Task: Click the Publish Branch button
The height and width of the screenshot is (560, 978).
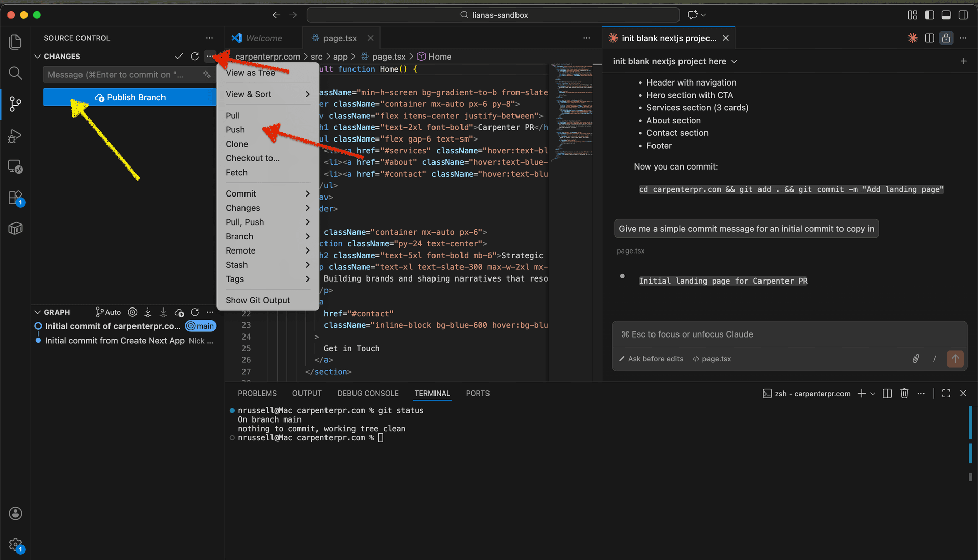Action: [130, 97]
